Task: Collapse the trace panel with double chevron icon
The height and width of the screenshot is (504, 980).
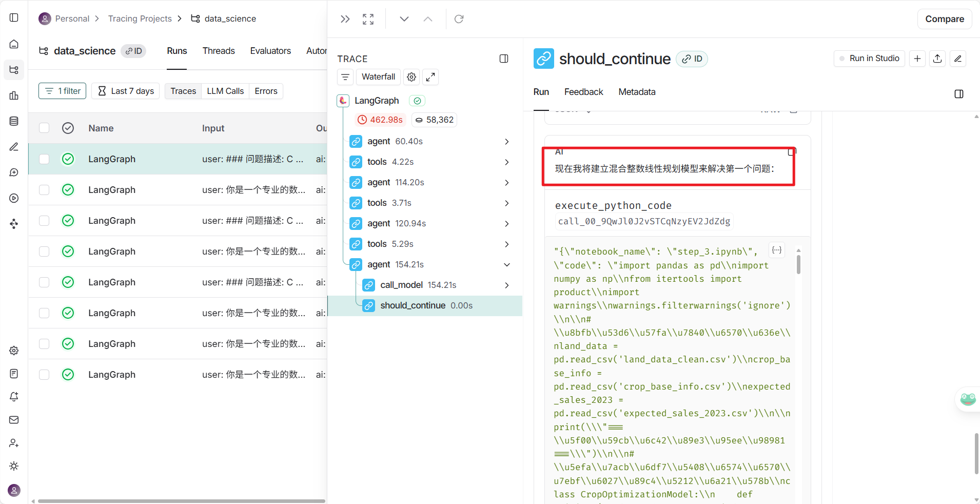Action: 345,19
